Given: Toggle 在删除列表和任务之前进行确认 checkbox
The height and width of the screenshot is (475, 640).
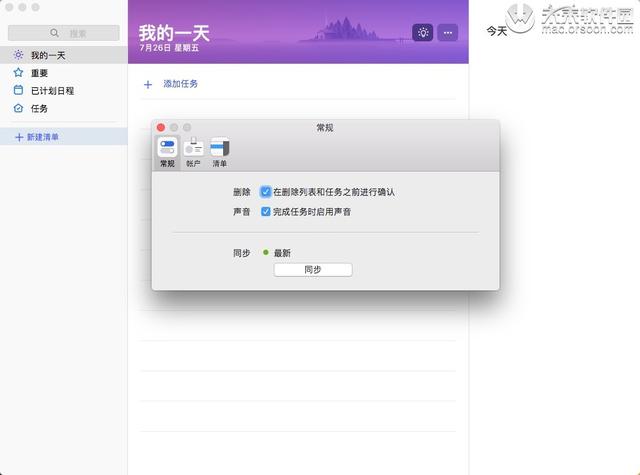Looking at the screenshot, I should (266, 192).
